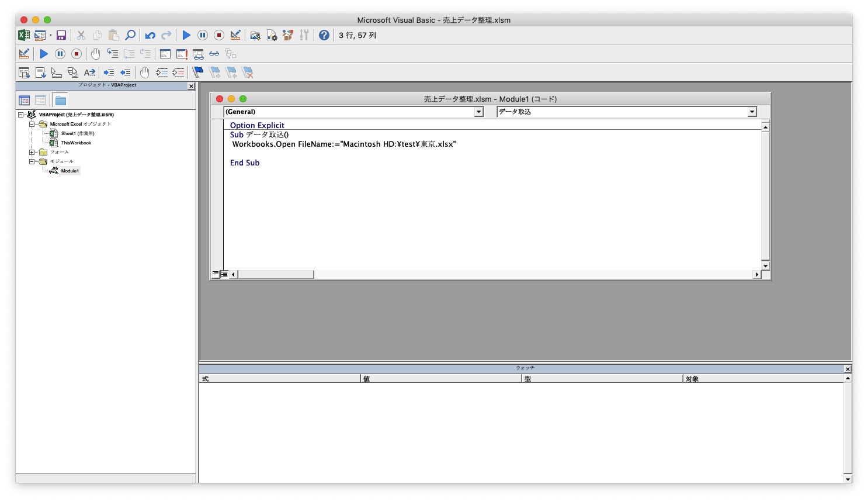Open the Locals Window icon
The width and height of the screenshot is (868, 501).
point(165,54)
